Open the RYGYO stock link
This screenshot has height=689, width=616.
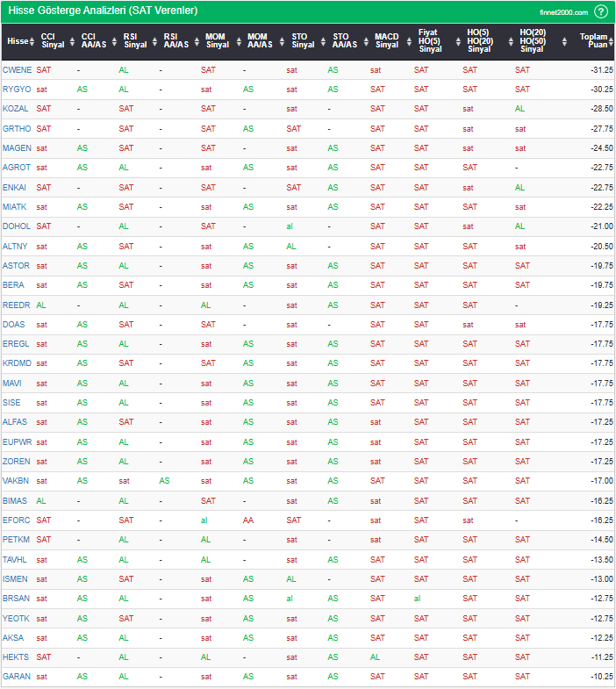pyautogui.click(x=17, y=90)
